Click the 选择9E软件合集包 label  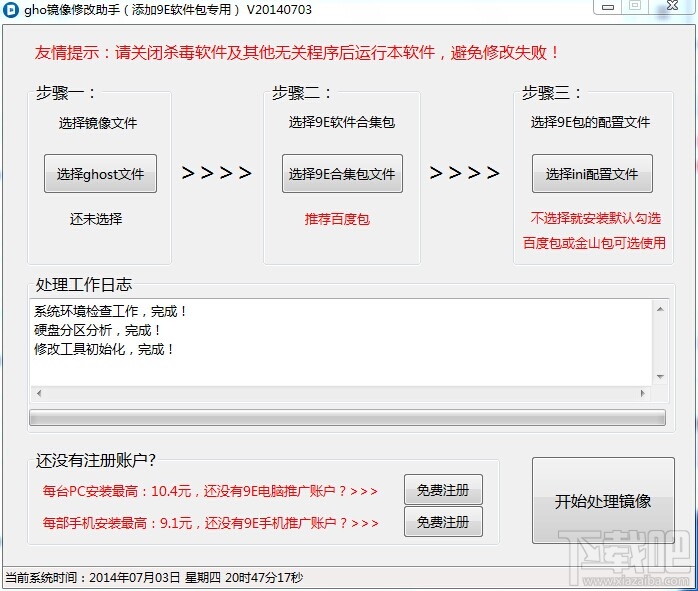click(x=342, y=122)
